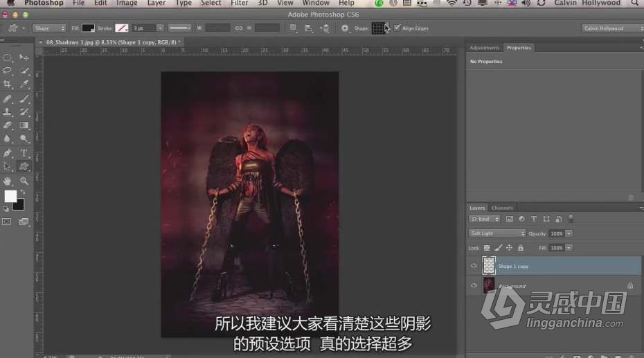Select the Eyedropper tool
The image size is (644, 358).
coord(24,84)
